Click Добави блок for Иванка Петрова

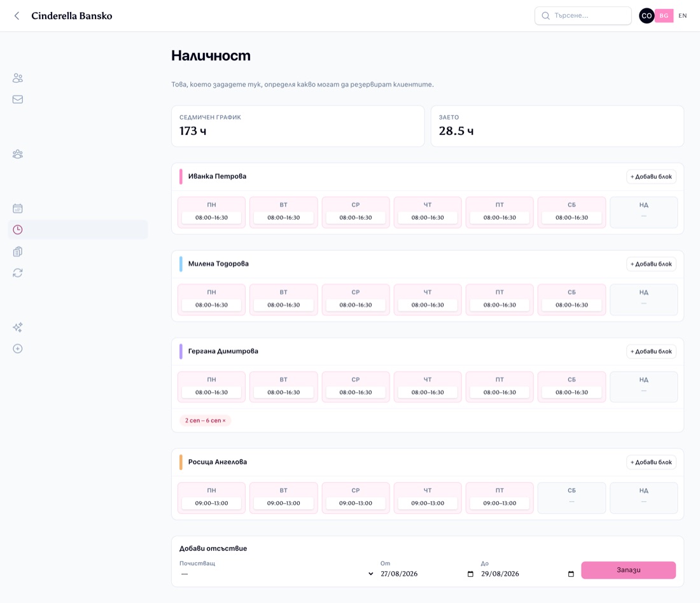click(651, 176)
